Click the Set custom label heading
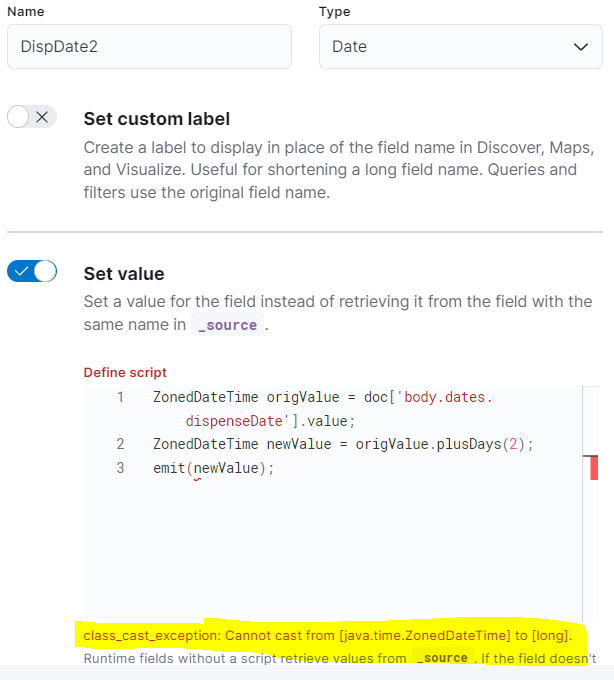The width and height of the screenshot is (614, 680). (x=157, y=118)
